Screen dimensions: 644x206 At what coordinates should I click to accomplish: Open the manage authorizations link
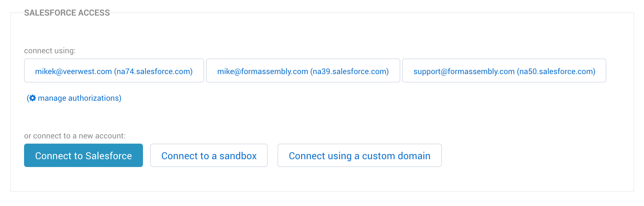point(74,98)
